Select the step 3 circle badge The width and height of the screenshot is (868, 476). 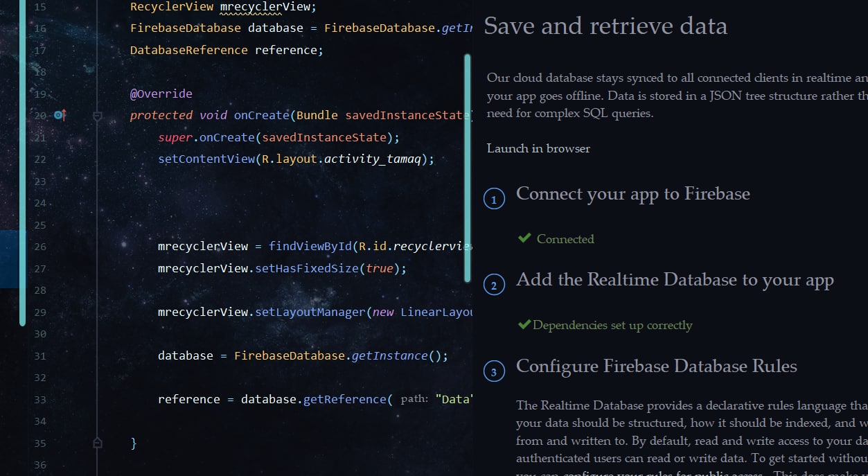click(x=494, y=372)
